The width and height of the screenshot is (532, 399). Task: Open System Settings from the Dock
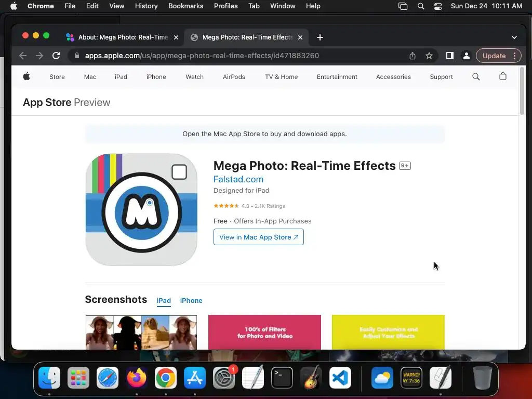tap(224, 378)
